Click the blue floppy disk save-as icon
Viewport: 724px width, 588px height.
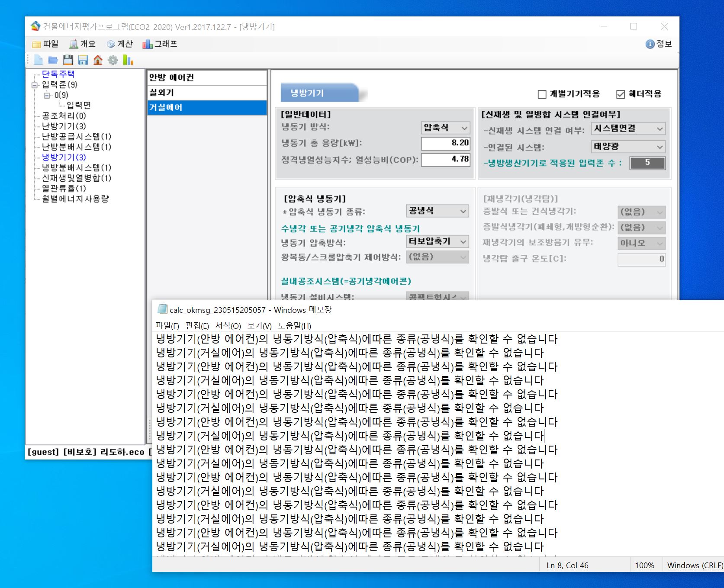(83, 60)
